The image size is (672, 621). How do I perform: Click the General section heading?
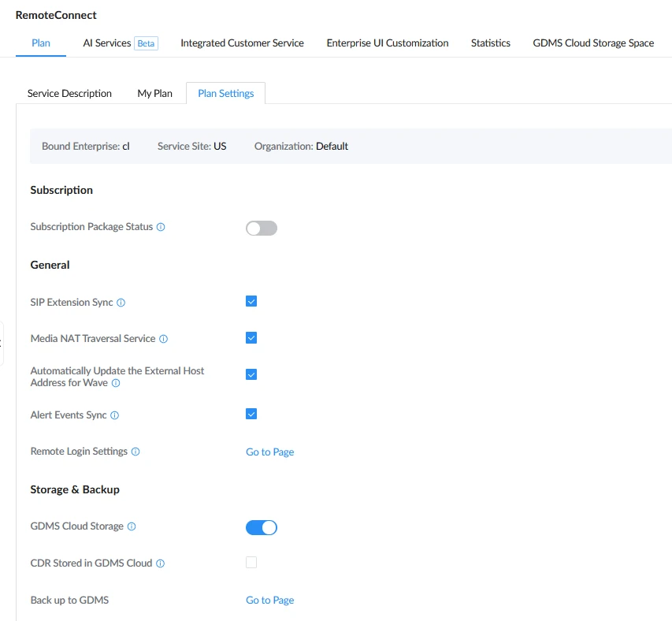[50, 265]
